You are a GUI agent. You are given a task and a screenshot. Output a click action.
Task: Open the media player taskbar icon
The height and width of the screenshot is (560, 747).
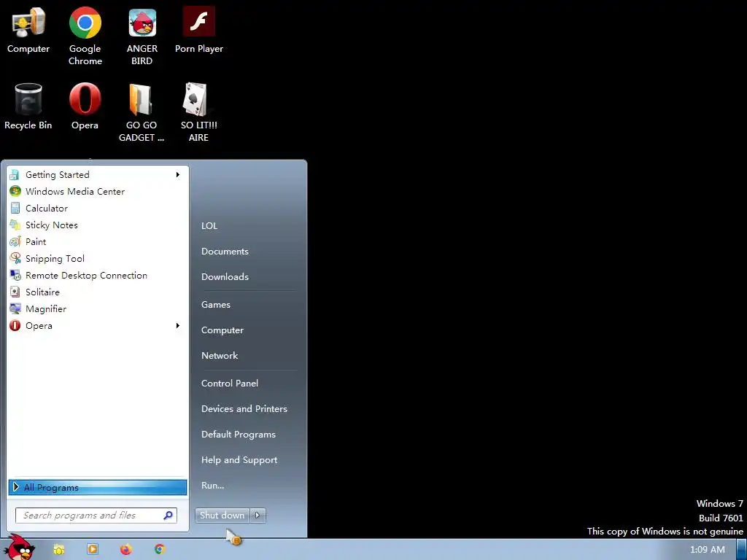tap(93, 550)
